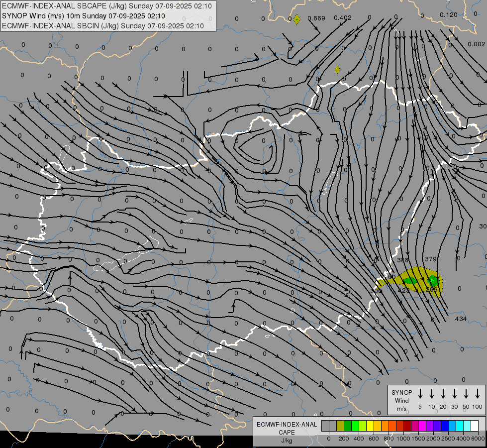Select the bright green CAPE legend swatch
Screen dimensions: 487x448
click(x=355, y=426)
